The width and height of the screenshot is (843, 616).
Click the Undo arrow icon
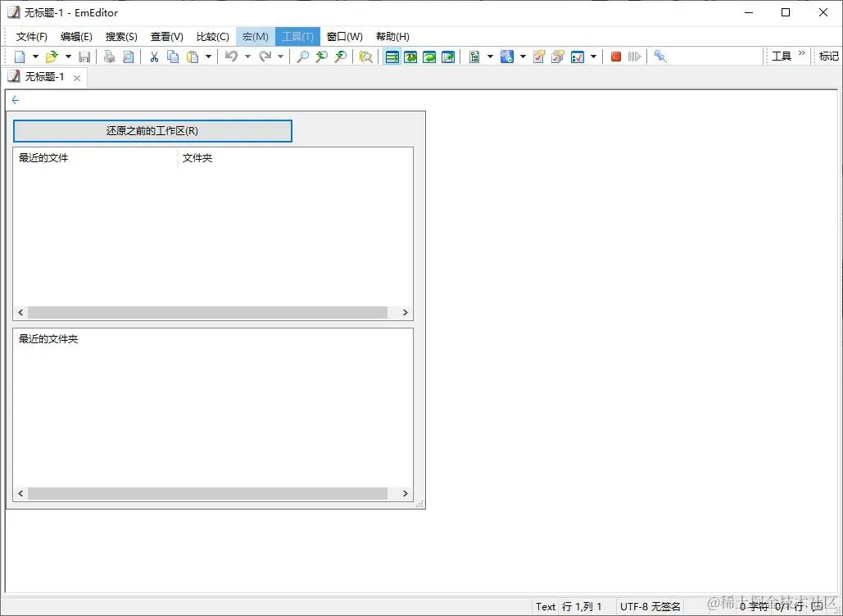click(x=231, y=57)
